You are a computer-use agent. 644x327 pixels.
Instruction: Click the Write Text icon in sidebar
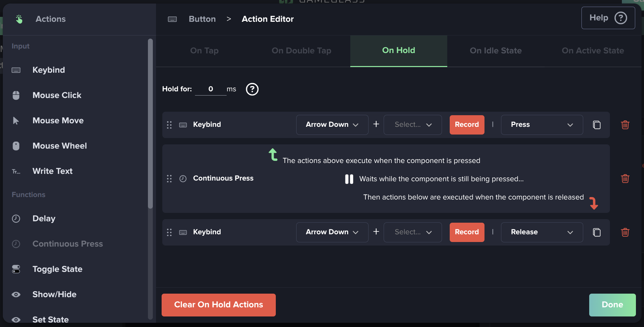(16, 171)
